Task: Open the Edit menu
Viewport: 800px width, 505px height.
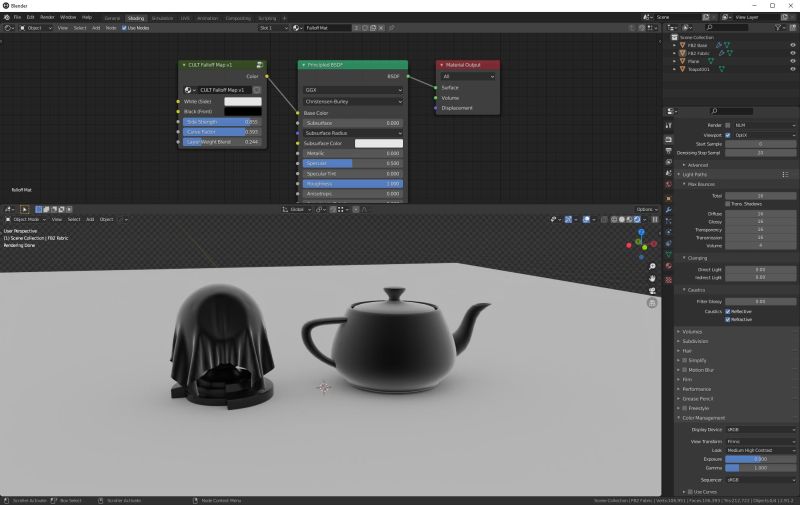Action: point(31,17)
